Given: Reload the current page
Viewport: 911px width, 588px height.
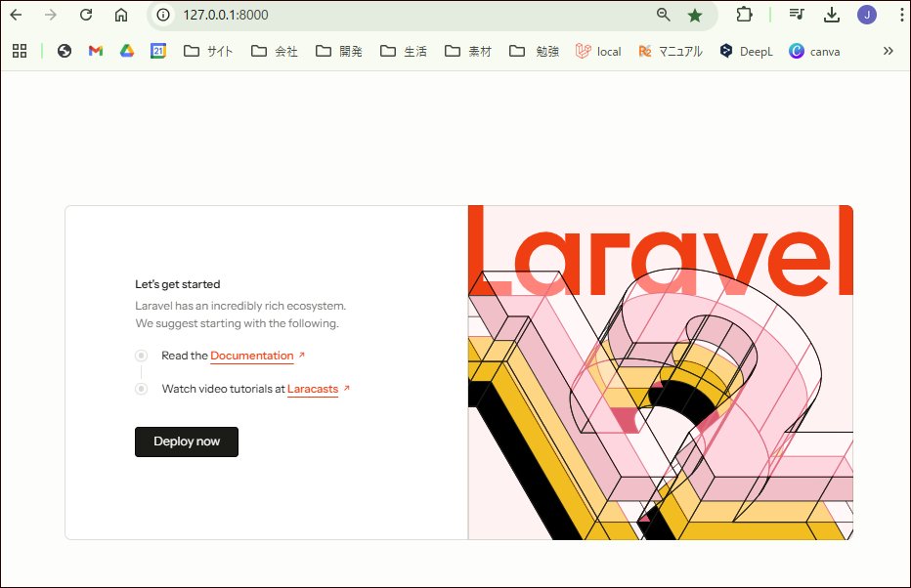Looking at the screenshot, I should point(86,15).
